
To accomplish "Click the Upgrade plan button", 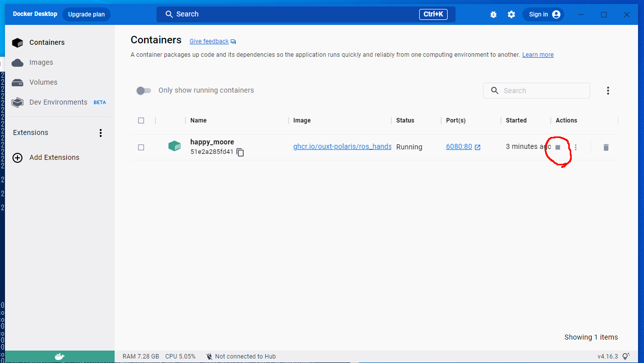I will [86, 14].
